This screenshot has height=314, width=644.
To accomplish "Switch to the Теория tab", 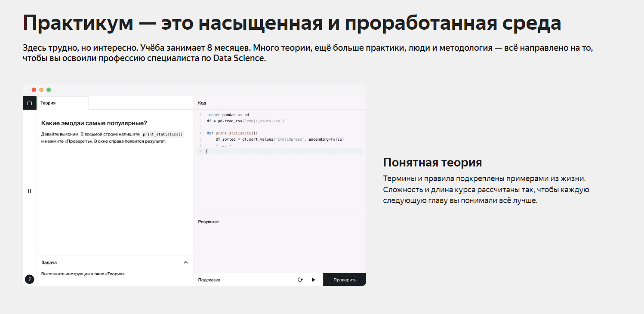I will coord(48,103).
